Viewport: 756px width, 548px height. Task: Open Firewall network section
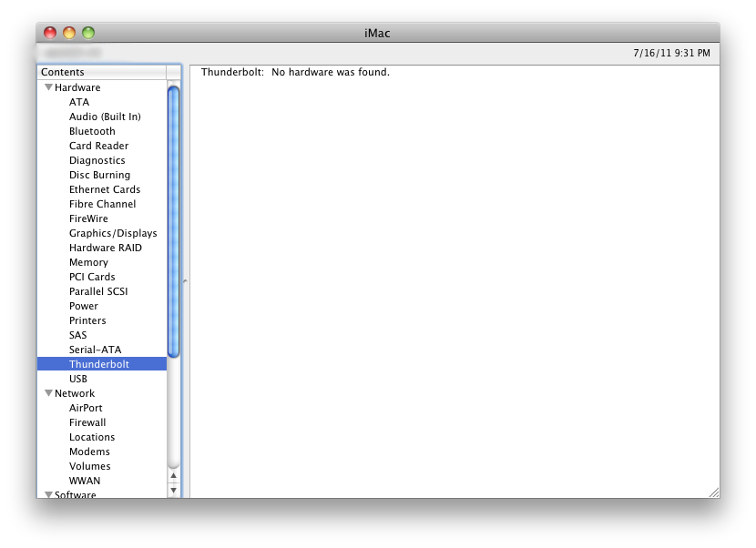(87, 422)
